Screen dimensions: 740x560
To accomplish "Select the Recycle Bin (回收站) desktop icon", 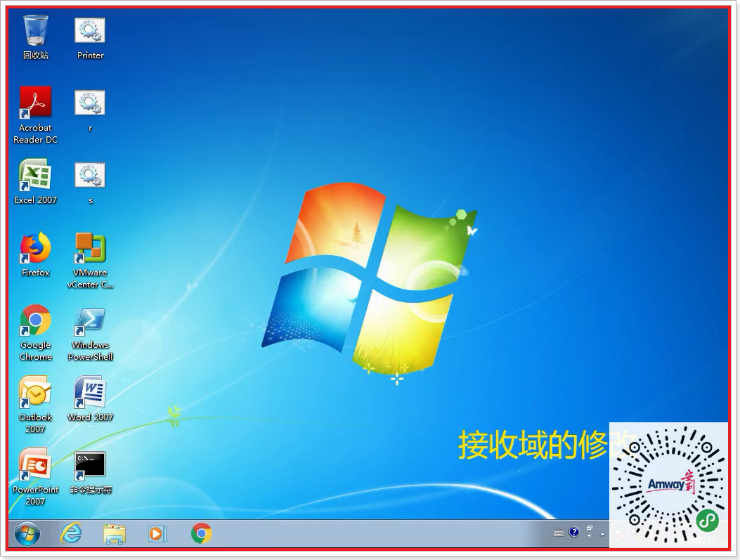I will (x=35, y=37).
